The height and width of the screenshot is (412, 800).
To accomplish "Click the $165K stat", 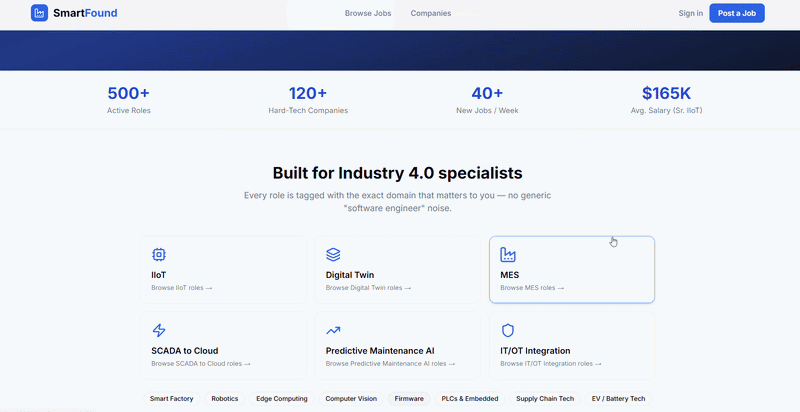I will (x=666, y=93).
